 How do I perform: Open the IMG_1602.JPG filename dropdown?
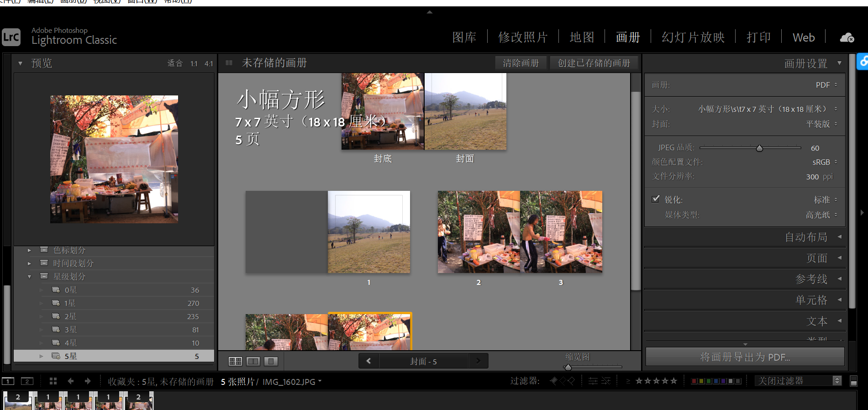tap(292, 382)
